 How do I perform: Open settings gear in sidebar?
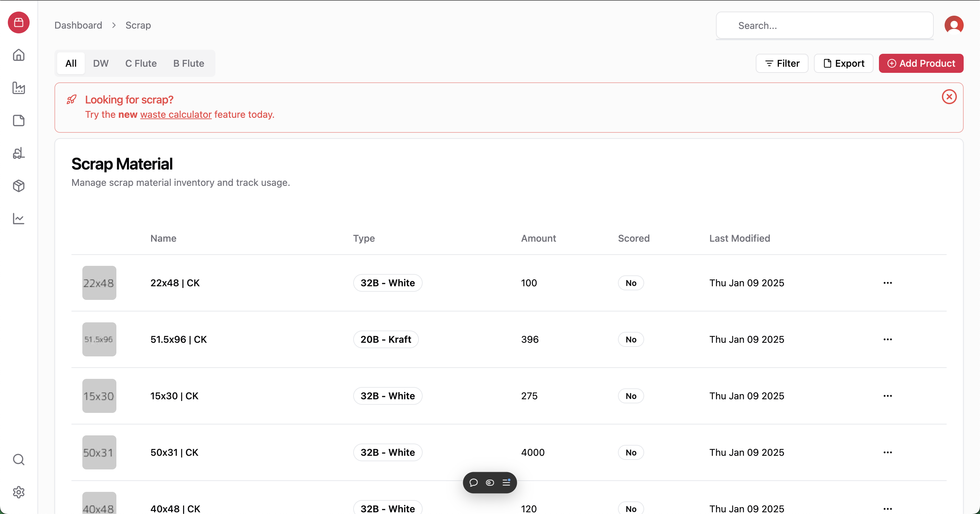(19, 492)
